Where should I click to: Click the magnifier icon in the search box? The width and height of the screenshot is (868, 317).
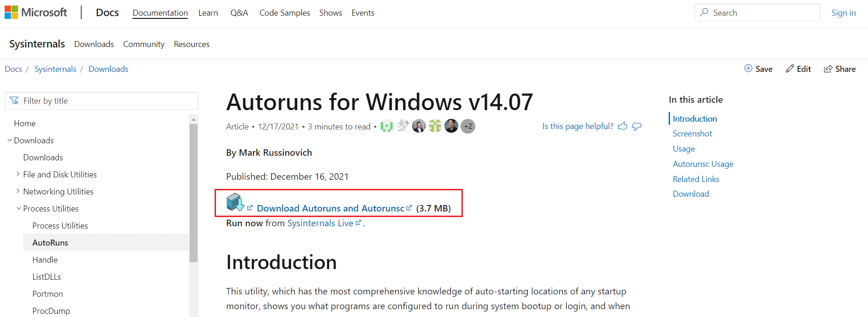[704, 12]
